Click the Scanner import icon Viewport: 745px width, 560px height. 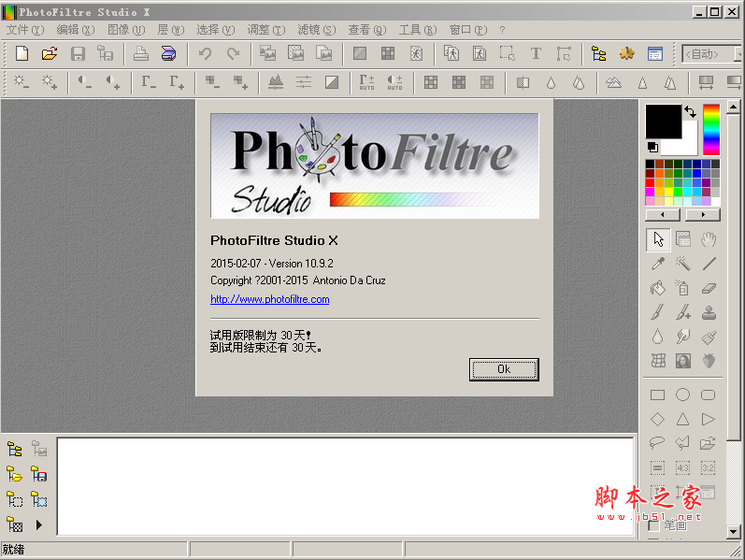(168, 53)
